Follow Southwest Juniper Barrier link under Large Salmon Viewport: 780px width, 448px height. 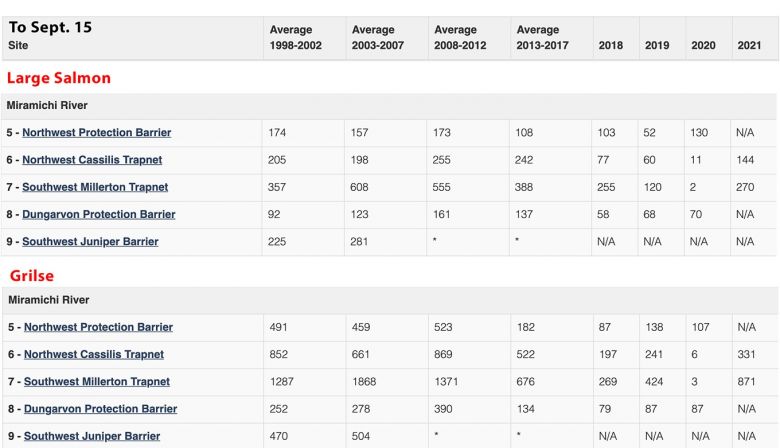(90, 241)
